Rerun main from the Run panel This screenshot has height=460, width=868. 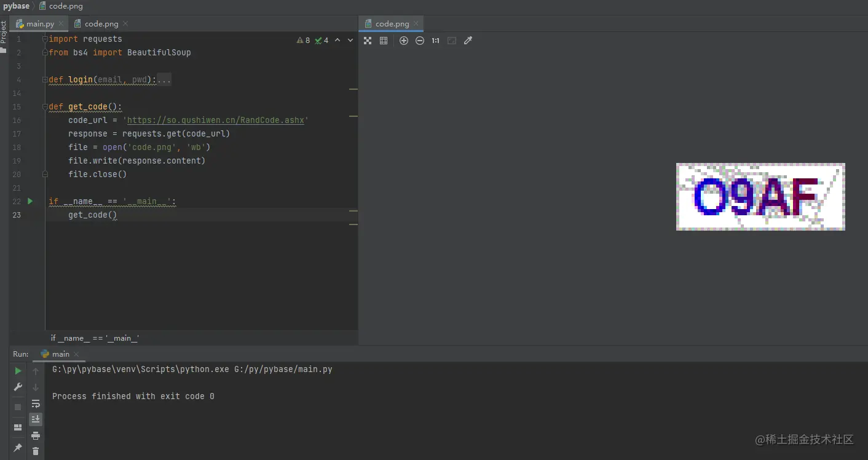point(18,371)
